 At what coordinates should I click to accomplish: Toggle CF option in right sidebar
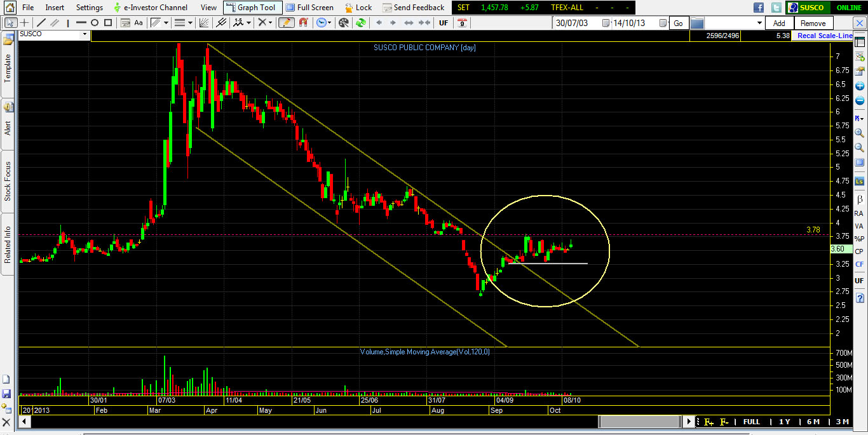coord(859,264)
